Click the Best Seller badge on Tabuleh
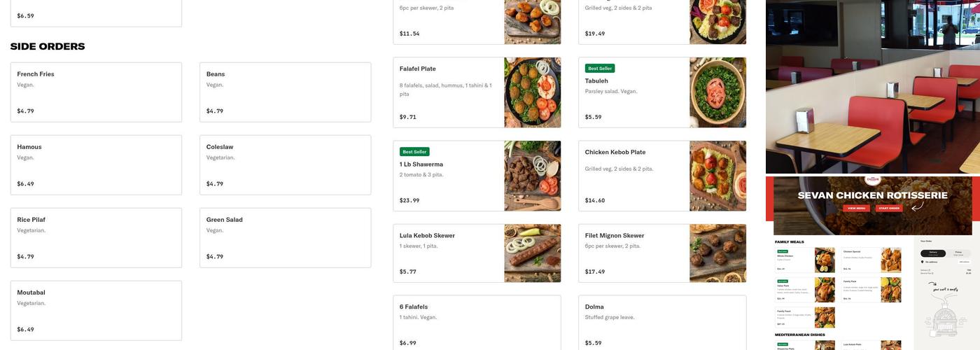Viewport: 980px width, 350px height. coord(599,69)
